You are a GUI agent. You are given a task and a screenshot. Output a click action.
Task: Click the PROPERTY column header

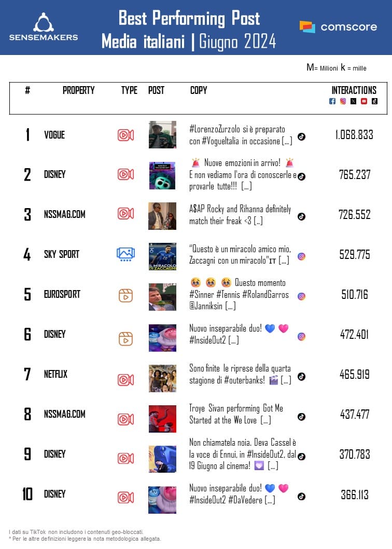pyautogui.click(x=78, y=90)
